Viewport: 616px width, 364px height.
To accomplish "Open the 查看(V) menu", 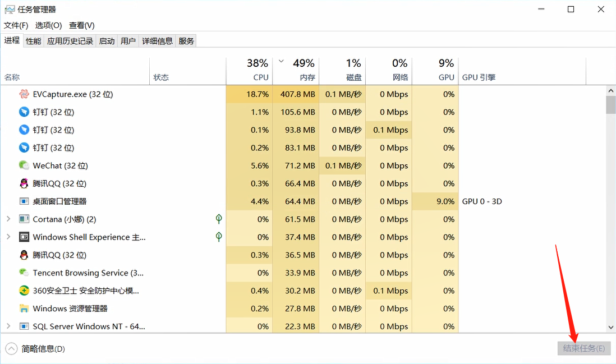I will pyautogui.click(x=81, y=25).
